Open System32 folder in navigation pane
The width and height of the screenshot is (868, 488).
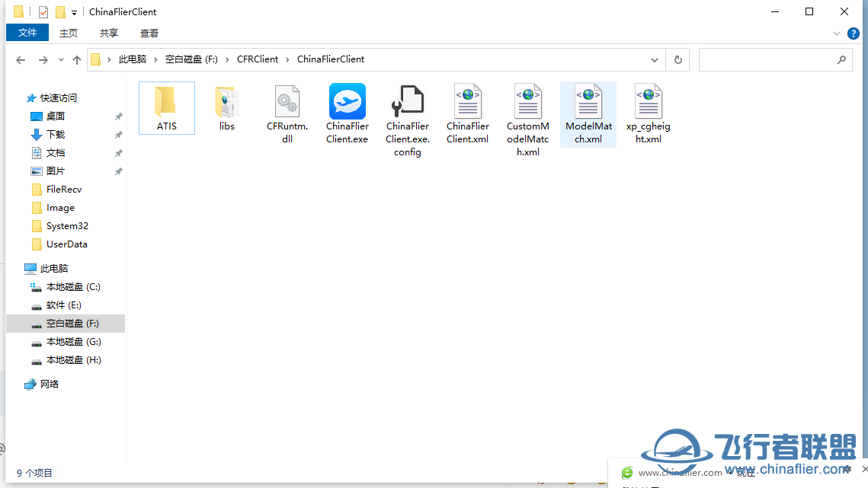[67, 226]
